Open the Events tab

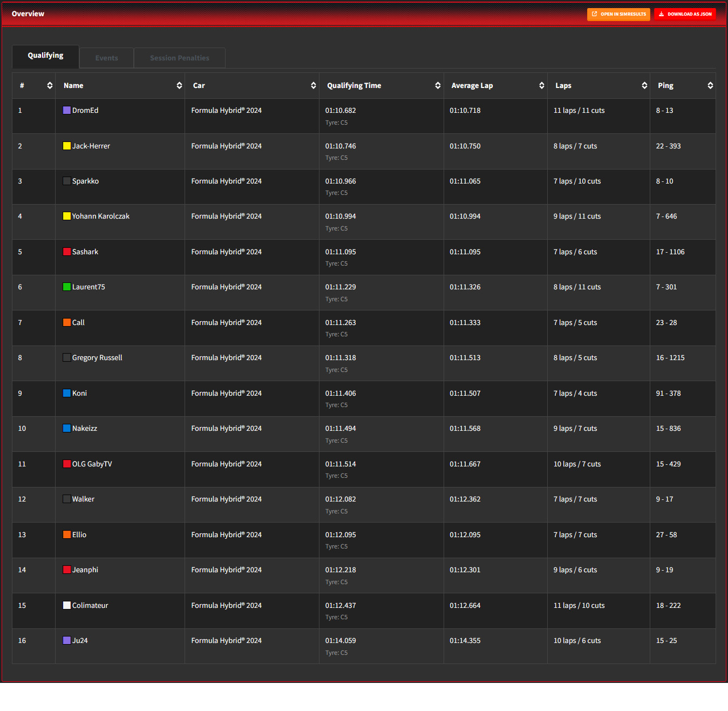coord(106,58)
